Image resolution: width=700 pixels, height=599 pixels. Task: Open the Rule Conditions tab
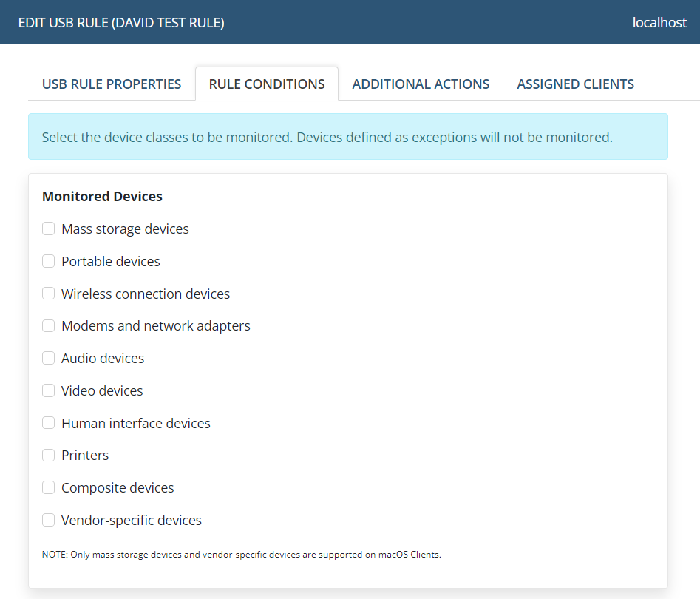click(267, 84)
